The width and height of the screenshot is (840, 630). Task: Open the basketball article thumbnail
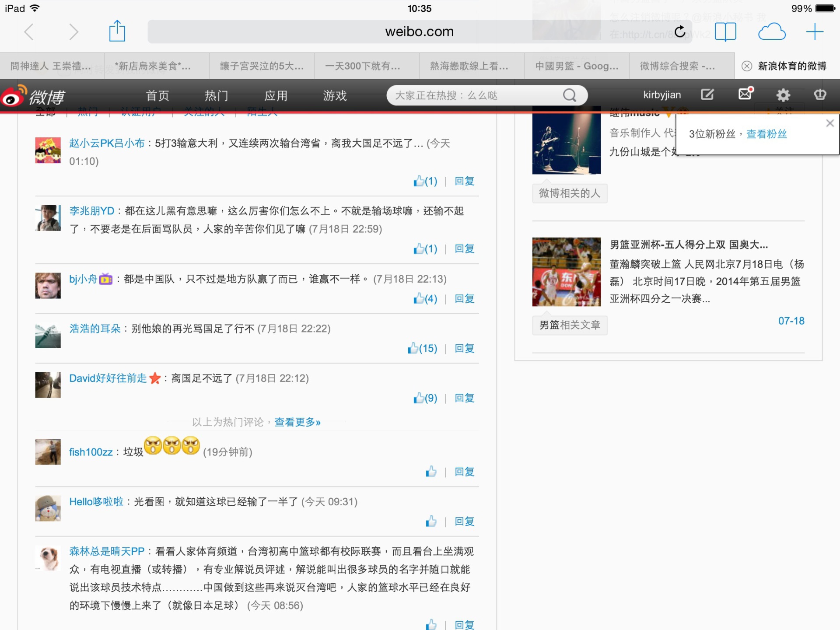tap(566, 272)
